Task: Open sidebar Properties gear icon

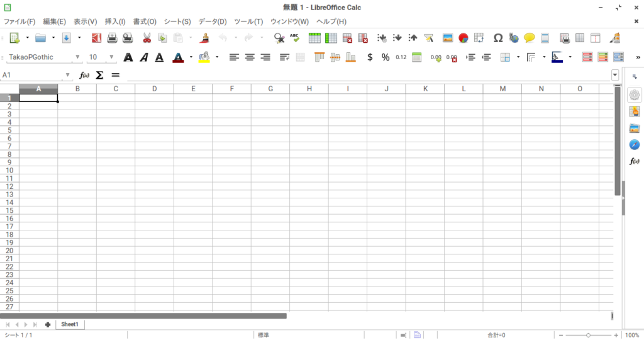Action: tap(635, 95)
